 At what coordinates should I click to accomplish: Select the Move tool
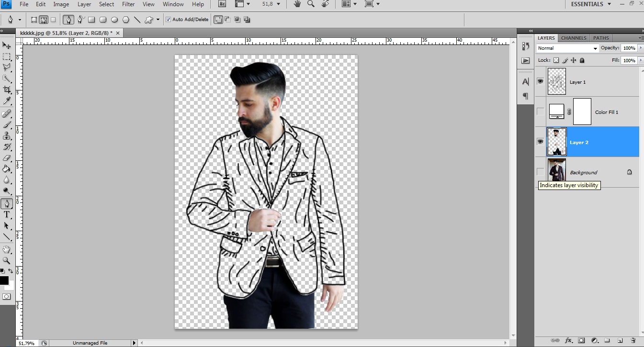pyautogui.click(x=7, y=45)
